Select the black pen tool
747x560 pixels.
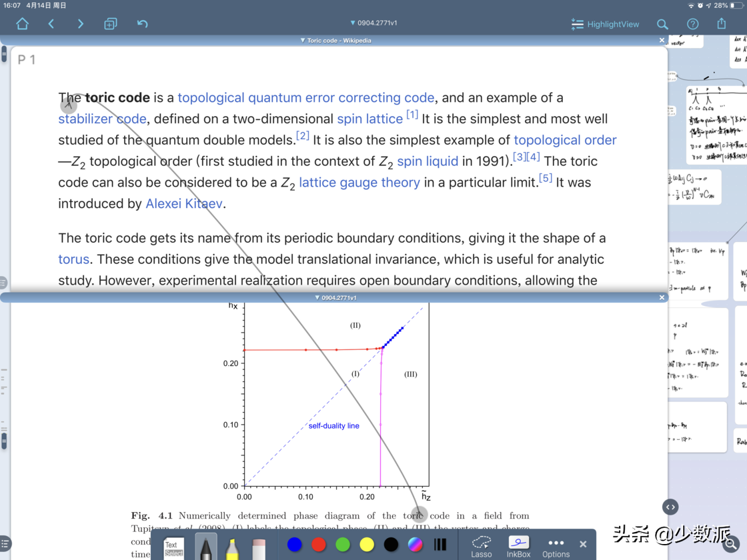click(206, 547)
